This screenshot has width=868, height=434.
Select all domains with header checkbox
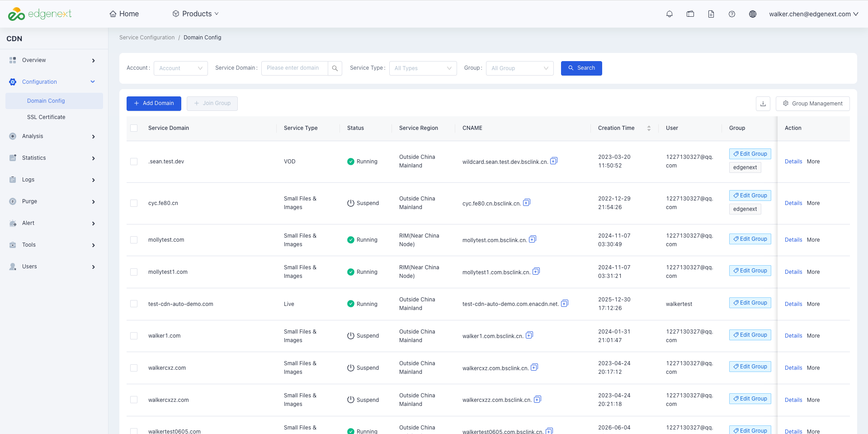[x=134, y=128]
